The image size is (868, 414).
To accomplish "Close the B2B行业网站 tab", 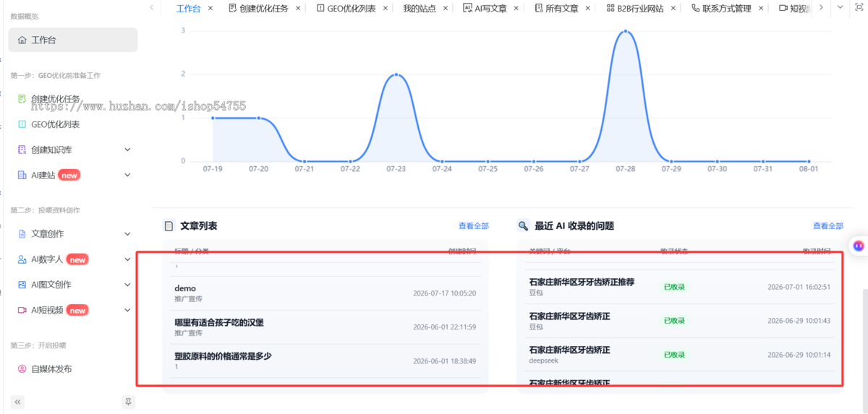I will pyautogui.click(x=673, y=8).
